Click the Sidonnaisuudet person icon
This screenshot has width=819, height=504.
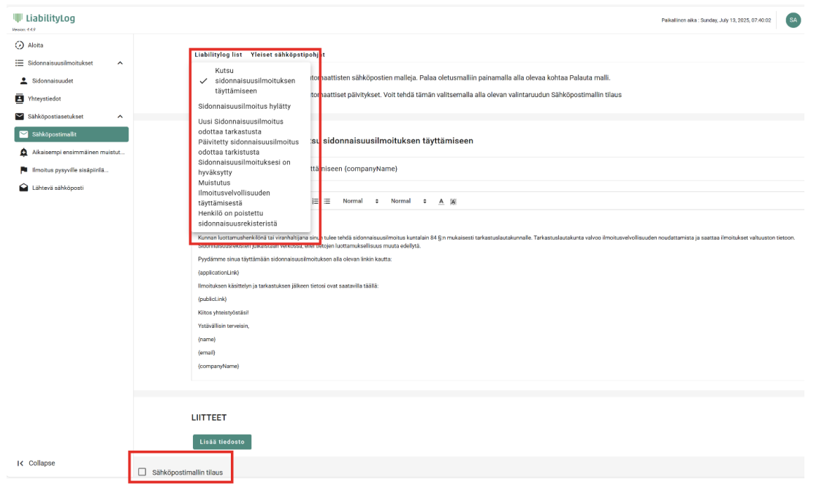pyautogui.click(x=23, y=81)
